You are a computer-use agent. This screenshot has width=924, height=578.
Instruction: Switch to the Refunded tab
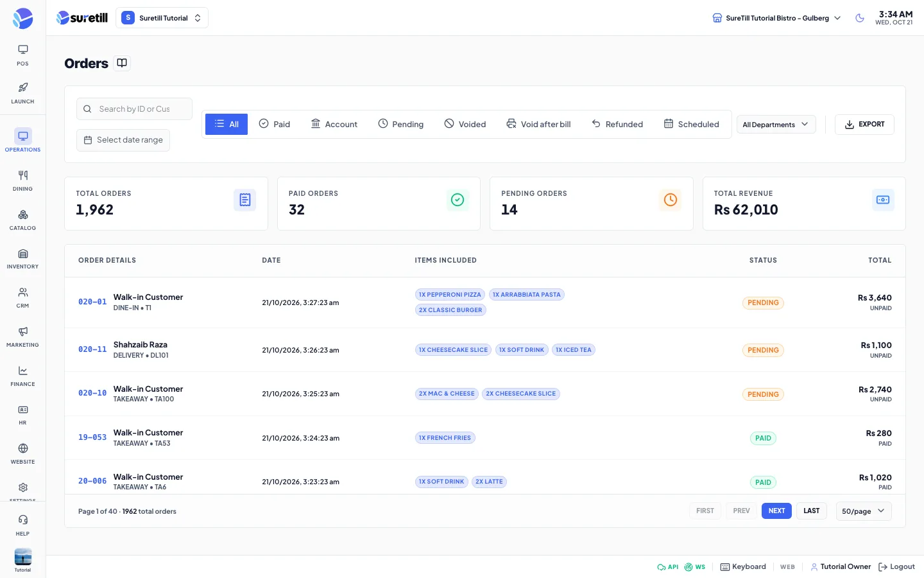click(617, 124)
